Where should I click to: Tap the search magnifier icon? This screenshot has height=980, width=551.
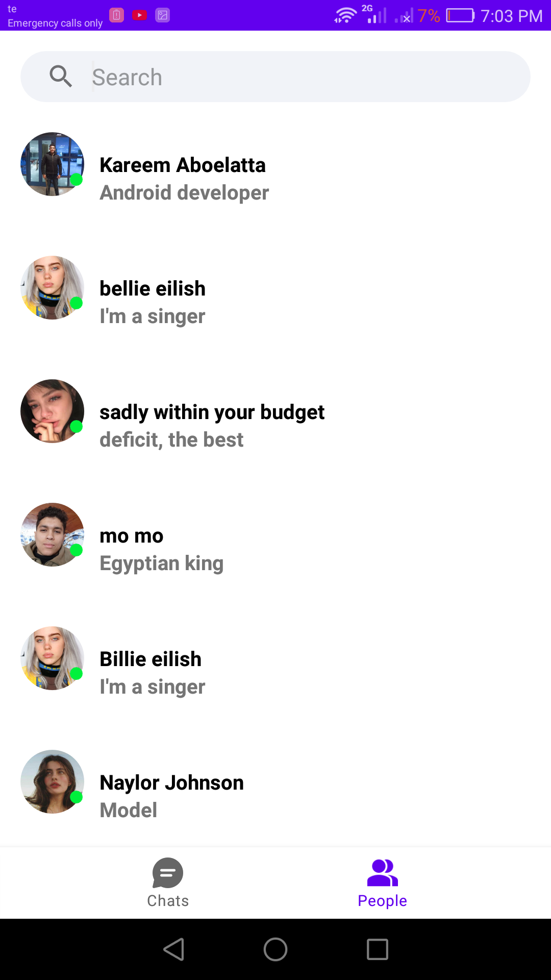[x=61, y=77]
